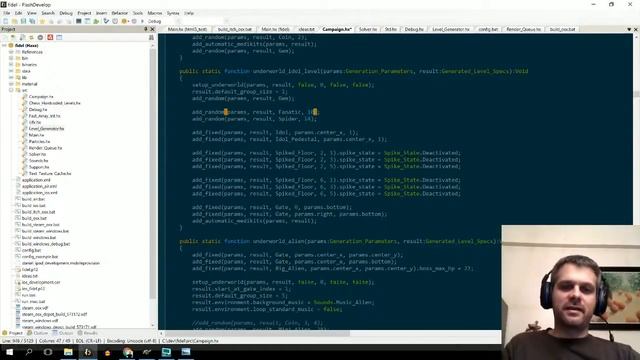640x360 pixels.
Task: Click the Encoding Unicode (utf-8) status text
Action: 133,341
